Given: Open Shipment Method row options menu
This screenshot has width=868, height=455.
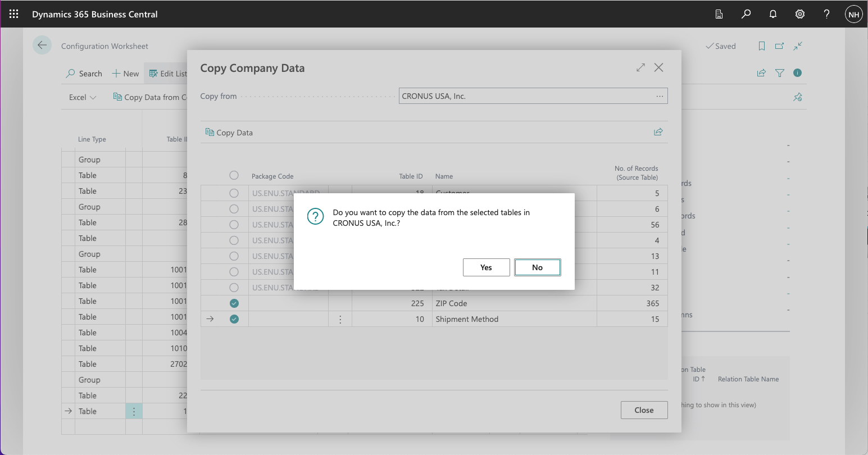Looking at the screenshot, I should point(340,319).
